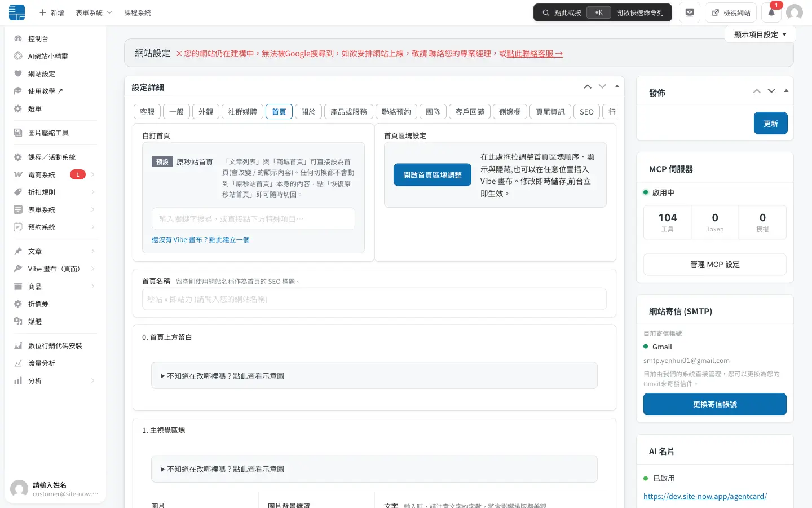Viewport: 812px width, 508px height.
Task: Click the 商品 archive icon
Action: pos(18,286)
